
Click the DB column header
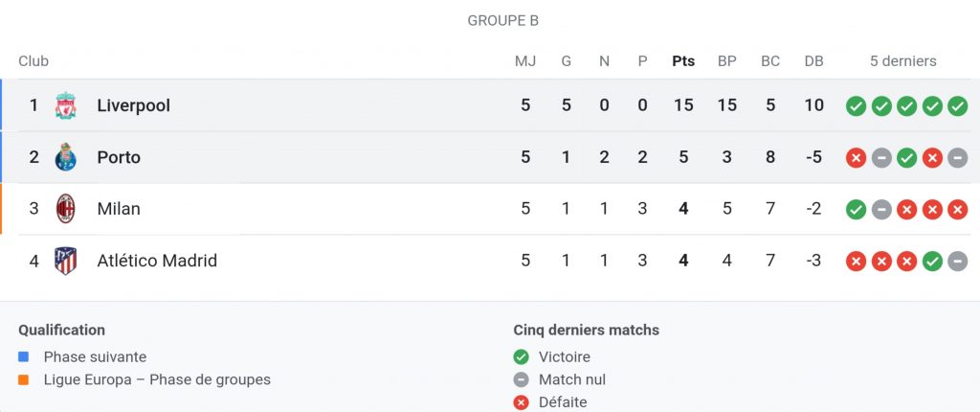pyautogui.click(x=813, y=61)
